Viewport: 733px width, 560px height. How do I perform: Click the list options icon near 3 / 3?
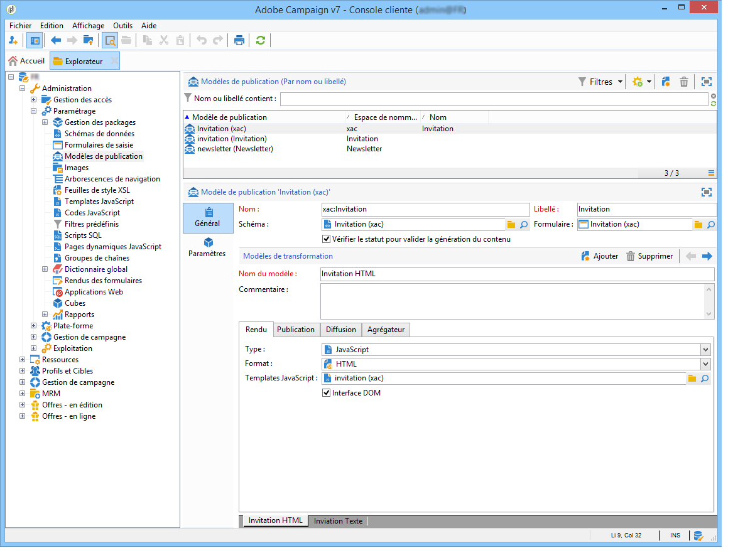point(711,173)
